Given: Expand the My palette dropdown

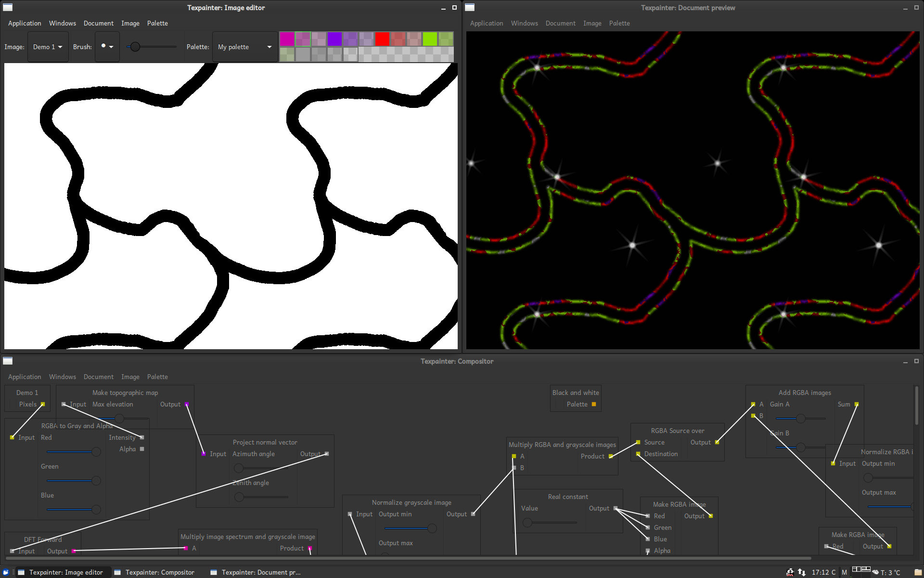Looking at the screenshot, I should (x=244, y=47).
